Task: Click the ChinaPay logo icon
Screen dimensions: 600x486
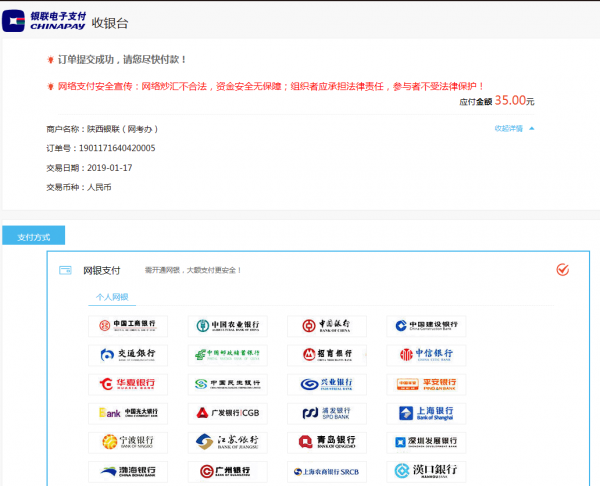Action: tap(13, 21)
